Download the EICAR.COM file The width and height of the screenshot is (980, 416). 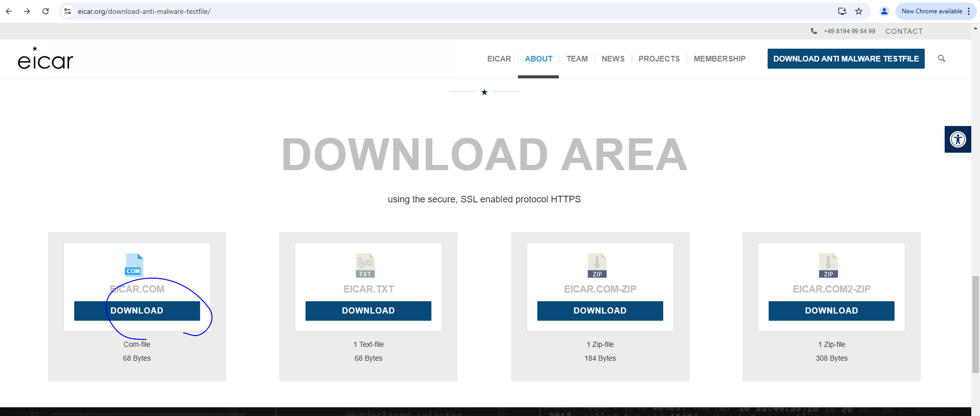(137, 311)
